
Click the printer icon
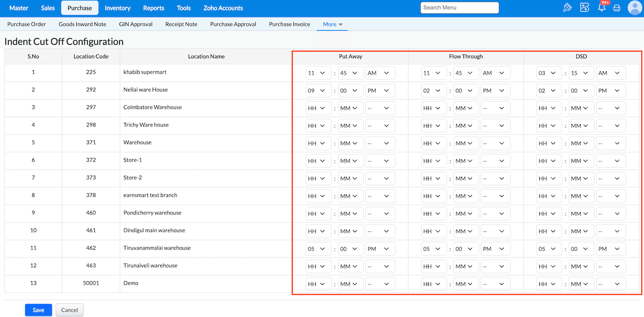(x=617, y=8)
